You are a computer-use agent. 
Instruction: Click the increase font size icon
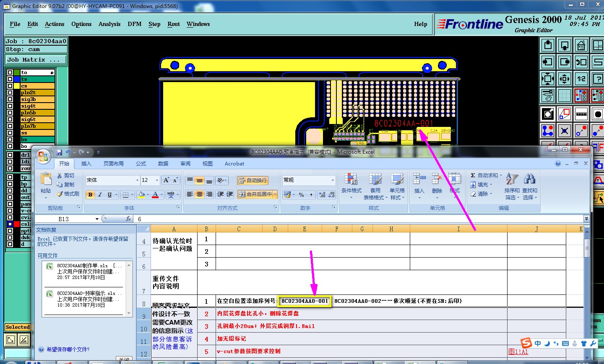pos(166,180)
